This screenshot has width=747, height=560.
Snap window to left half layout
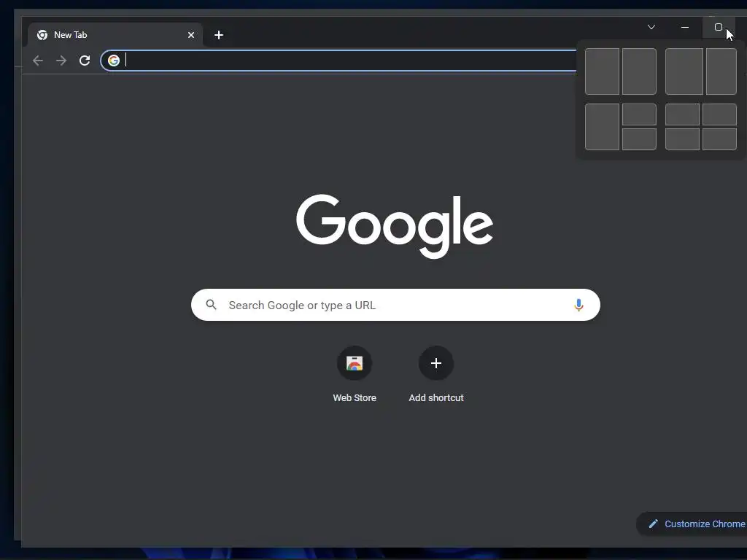tap(602, 71)
